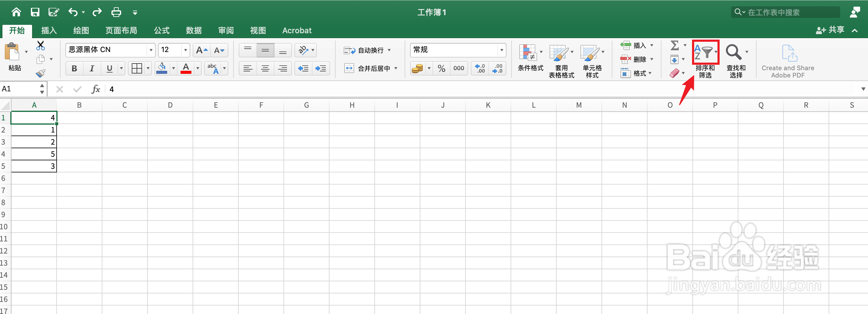The image size is (868, 314).
Task: Toggle middle vertical alignment
Action: [x=265, y=50]
